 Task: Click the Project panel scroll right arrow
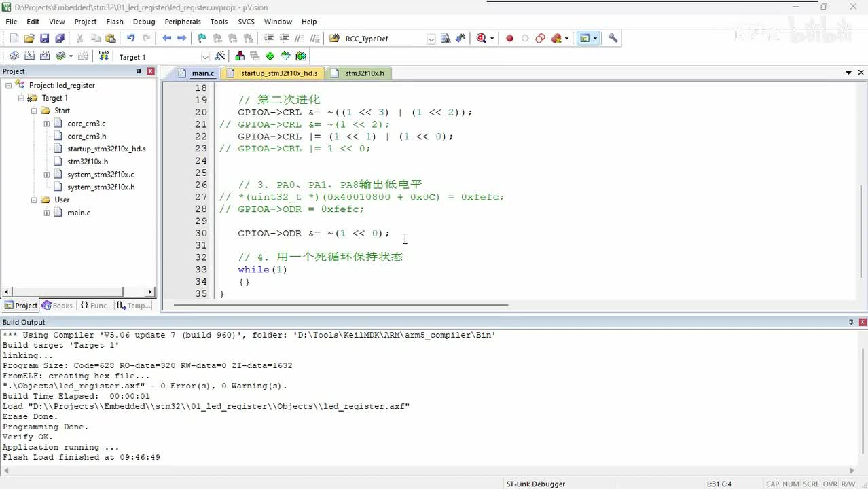coord(150,291)
